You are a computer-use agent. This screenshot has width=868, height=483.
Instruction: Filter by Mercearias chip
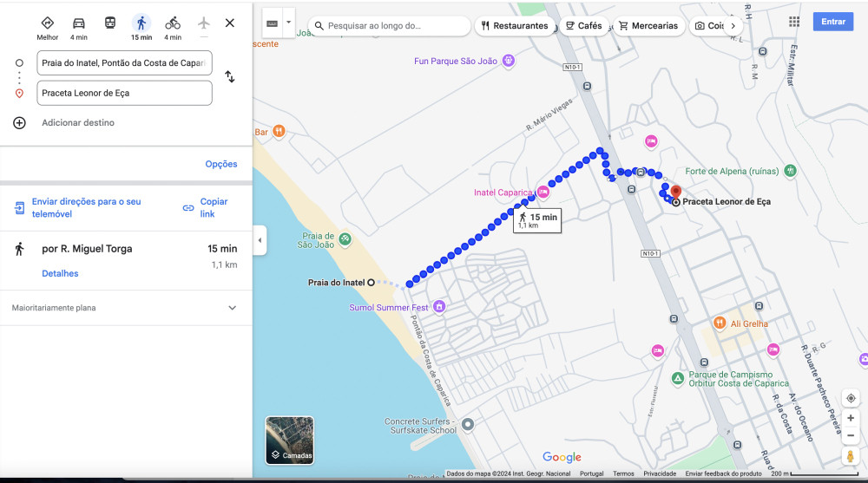coord(648,26)
